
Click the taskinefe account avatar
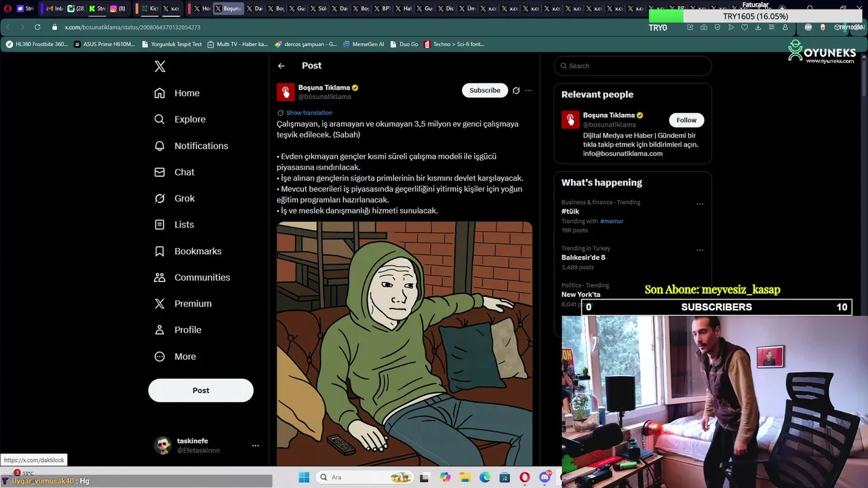[163, 445]
